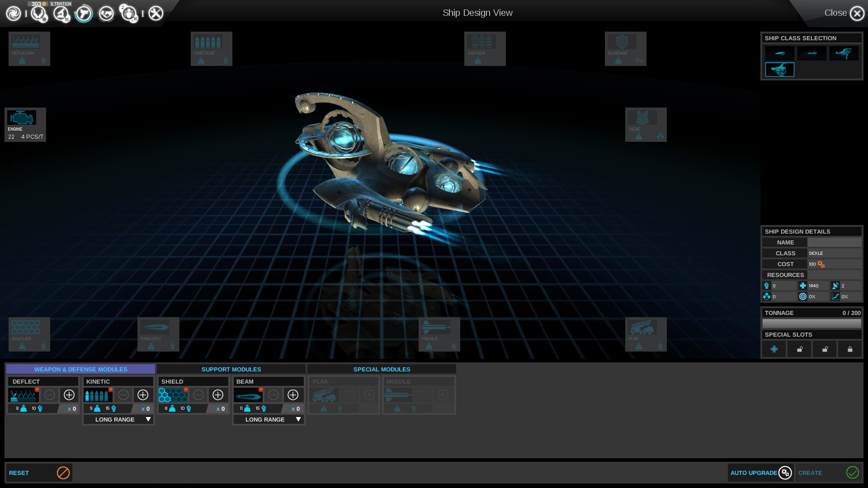
Task: Unlock the third special slot padlock
Action: point(825,349)
